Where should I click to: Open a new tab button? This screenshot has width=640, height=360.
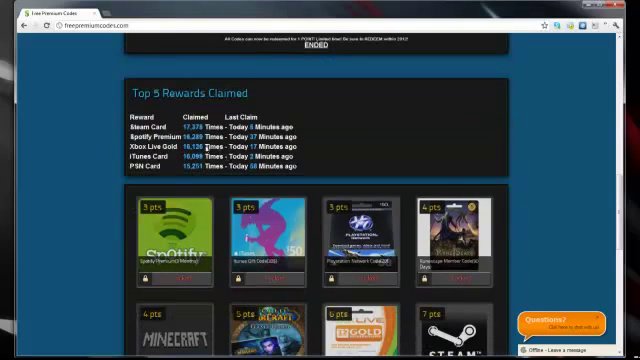point(107,13)
